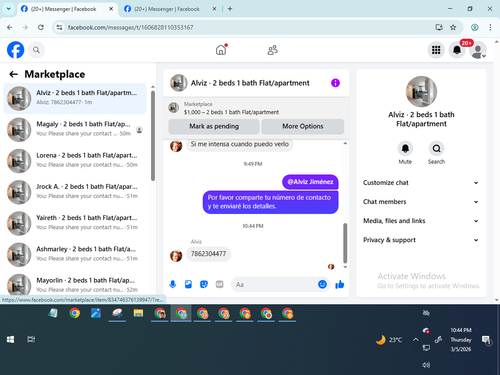The width and height of the screenshot is (500, 375).
Task: Choose a sticker from the sticker icon
Action: pos(204,284)
